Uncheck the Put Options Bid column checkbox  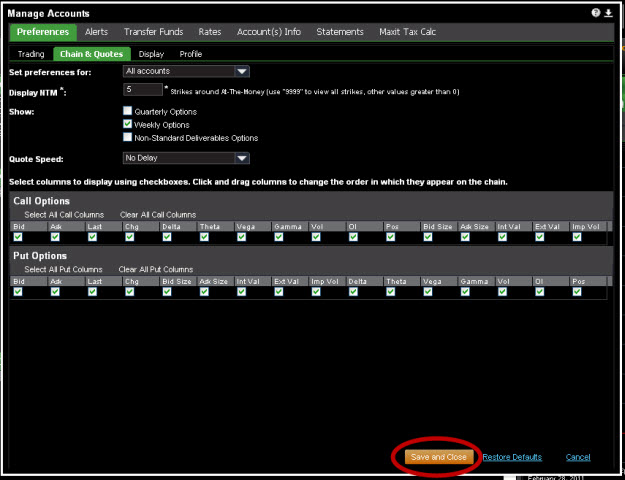pos(18,292)
